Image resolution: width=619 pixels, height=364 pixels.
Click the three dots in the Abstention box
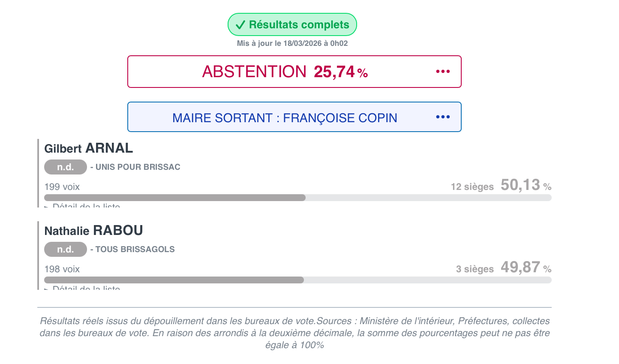[443, 72]
